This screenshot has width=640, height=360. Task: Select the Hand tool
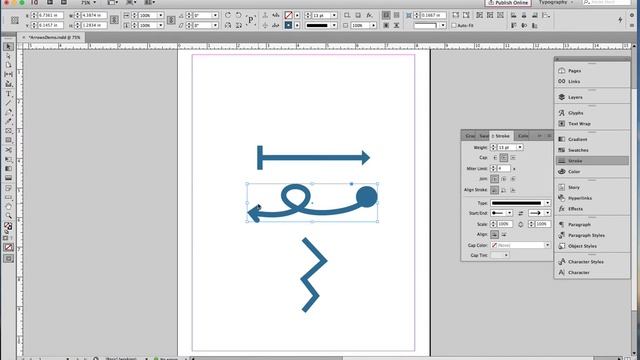pyautogui.click(x=8, y=207)
